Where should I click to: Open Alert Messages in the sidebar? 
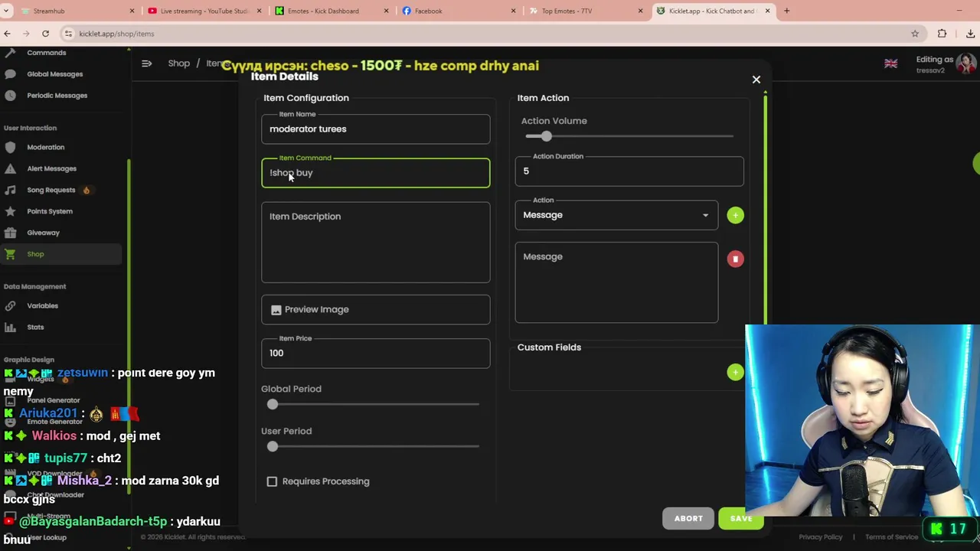click(x=52, y=168)
